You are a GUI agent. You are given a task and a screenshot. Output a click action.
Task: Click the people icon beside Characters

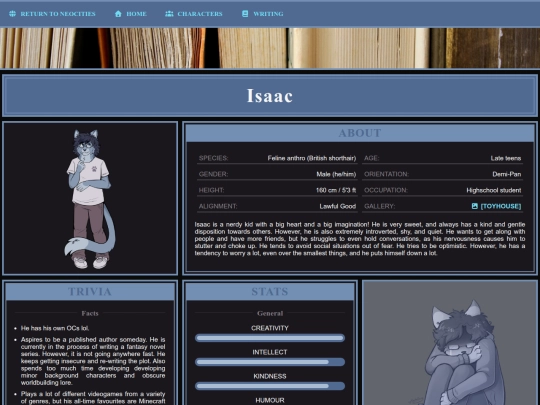coord(169,14)
